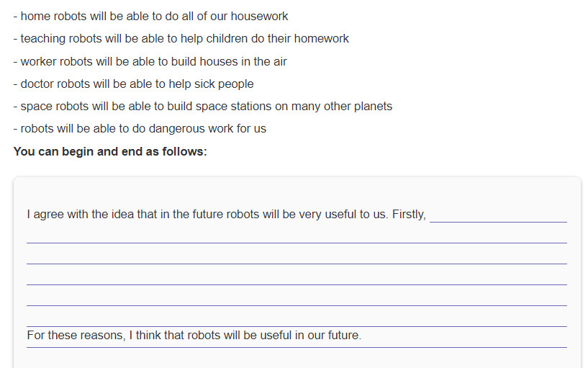Click the blank line after "Firstly,"
Screen dimensions: 588x368
coord(498,215)
